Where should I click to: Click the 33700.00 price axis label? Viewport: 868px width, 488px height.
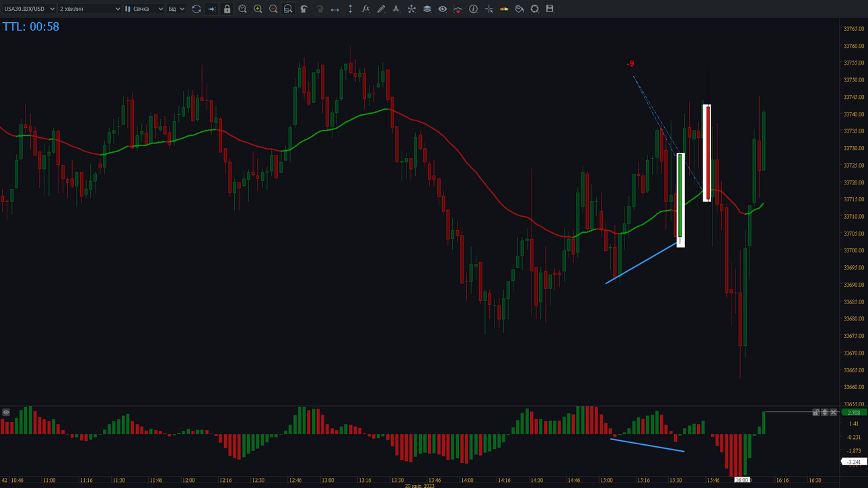(x=854, y=250)
